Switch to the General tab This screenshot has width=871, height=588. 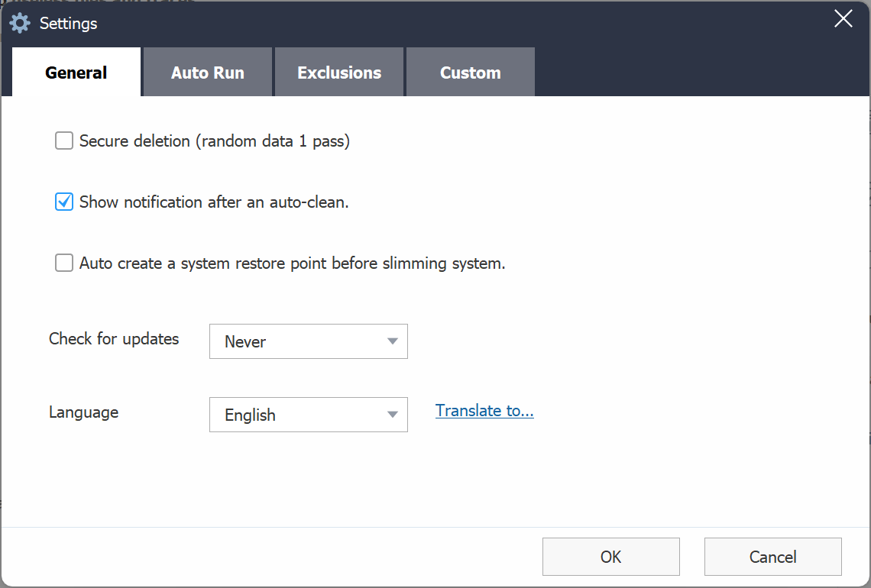pos(76,73)
